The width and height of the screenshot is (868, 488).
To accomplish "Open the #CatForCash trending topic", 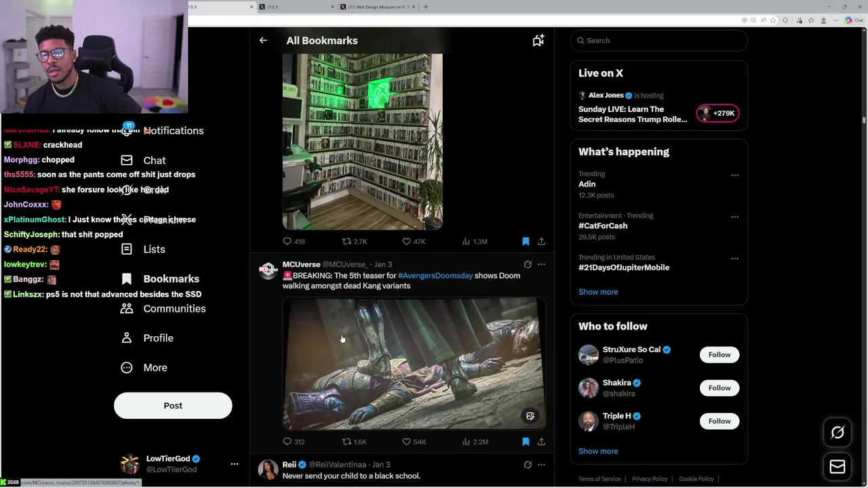I will (603, 226).
